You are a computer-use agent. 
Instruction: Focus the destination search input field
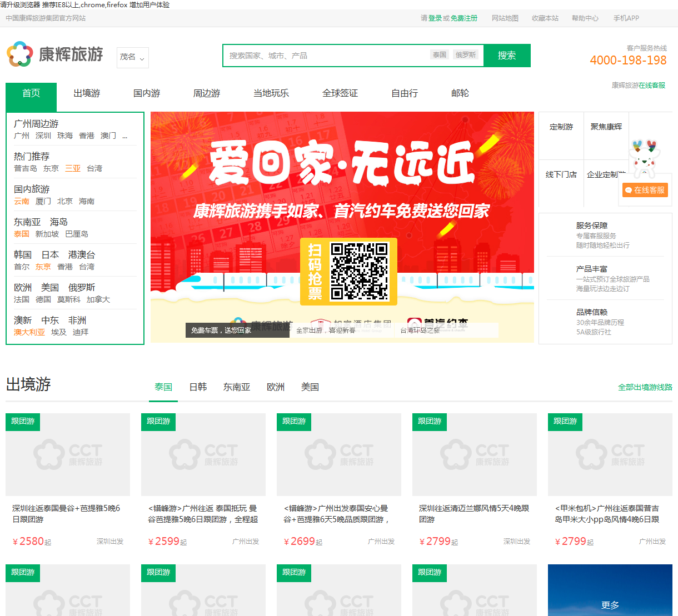326,56
